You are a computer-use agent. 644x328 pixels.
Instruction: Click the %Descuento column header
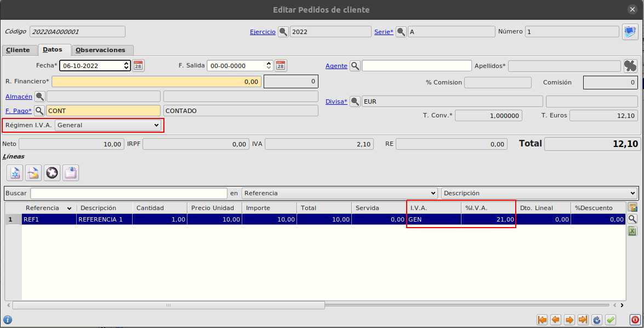pos(599,208)
